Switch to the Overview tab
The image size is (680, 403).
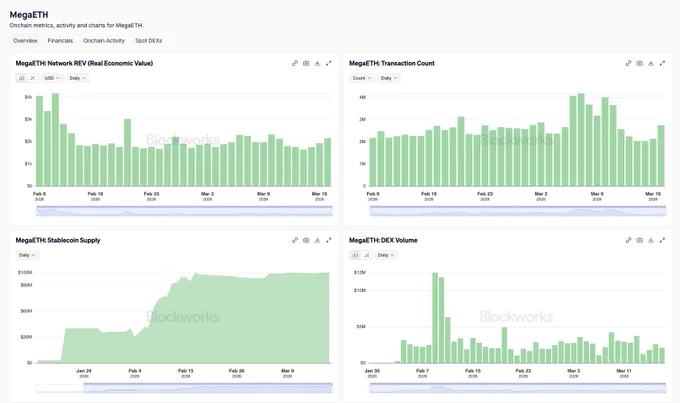pyautogui.click(x=25, y=41)
